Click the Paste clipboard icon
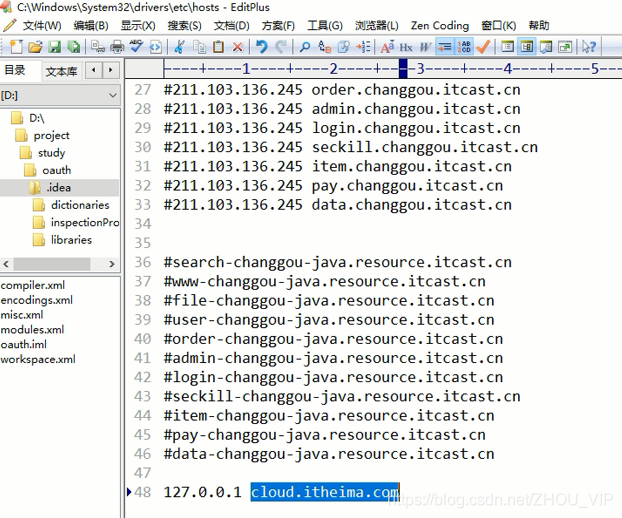Screen dimensions: 622x518 pos(218,47)
